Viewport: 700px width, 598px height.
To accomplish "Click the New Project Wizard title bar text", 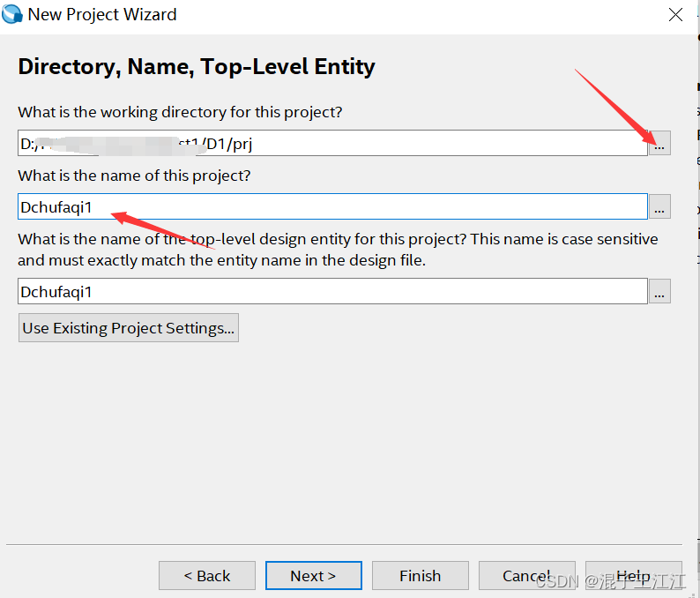I will click(x=102, y=15).
